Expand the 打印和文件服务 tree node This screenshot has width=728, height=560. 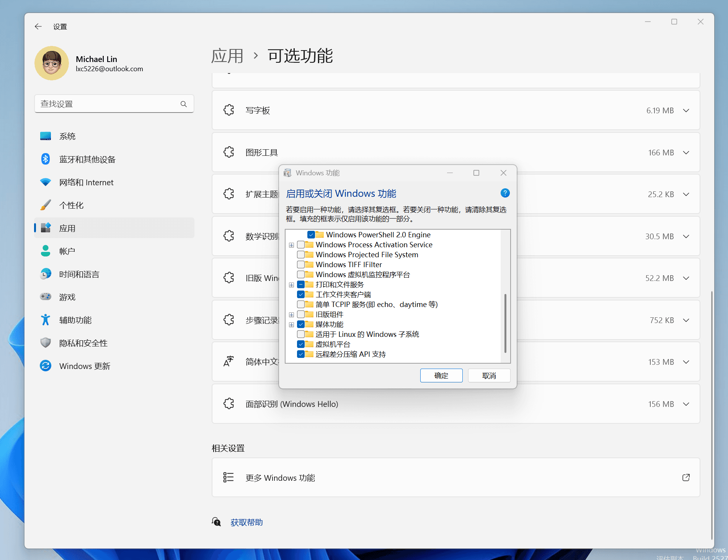(x=292, y=285)
